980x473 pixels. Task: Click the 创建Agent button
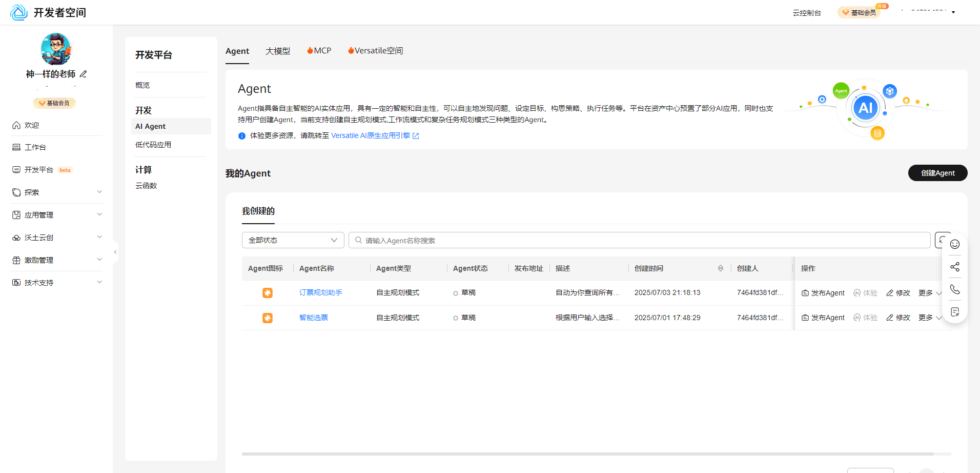937,173
